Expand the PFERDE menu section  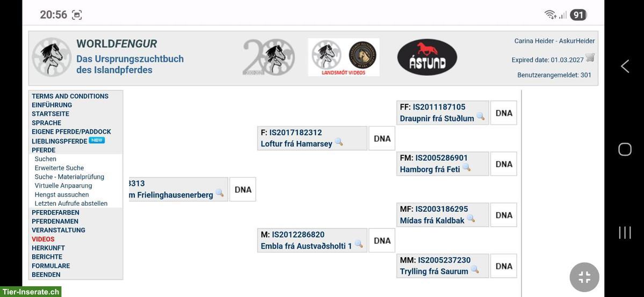(44, 150)
